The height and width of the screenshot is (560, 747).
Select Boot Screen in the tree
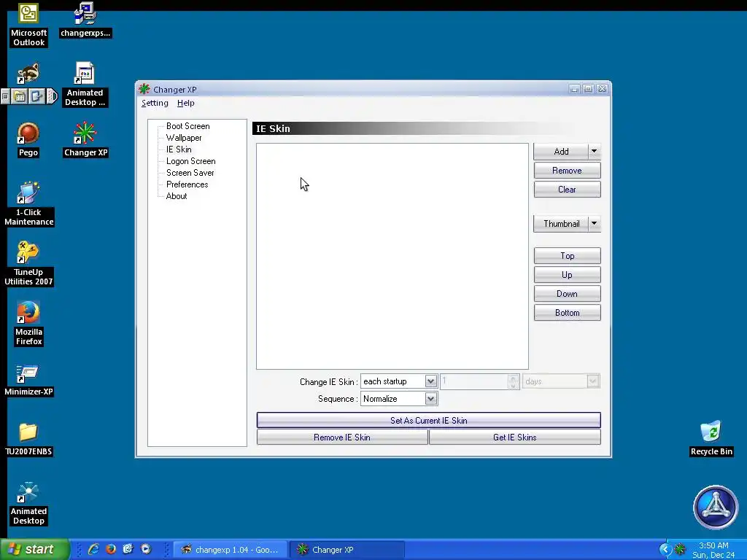click(187, 126)
